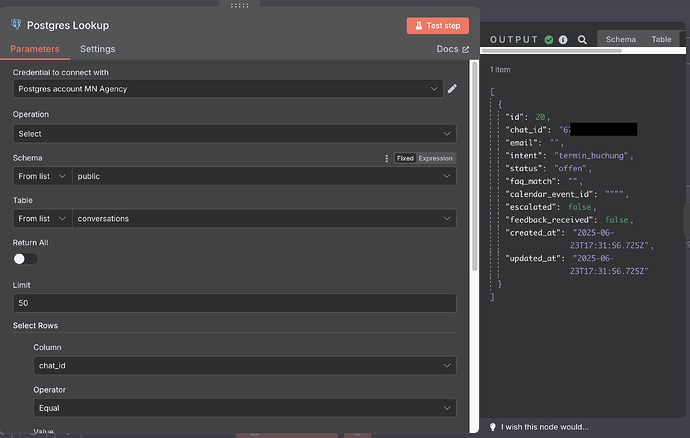The image size is (690, 438).
Task: Click the output info icon
Action: tap(563, 40)
